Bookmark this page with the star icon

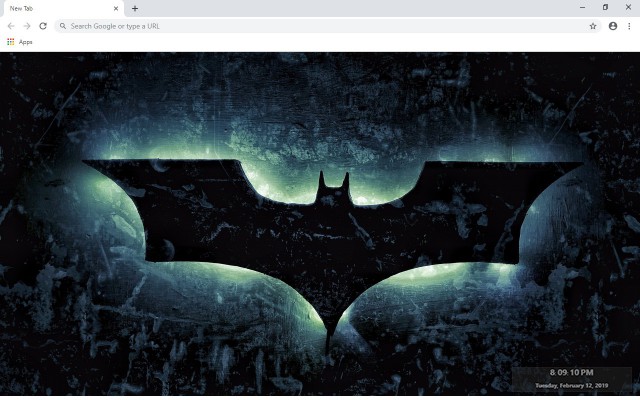coord(593,26)
